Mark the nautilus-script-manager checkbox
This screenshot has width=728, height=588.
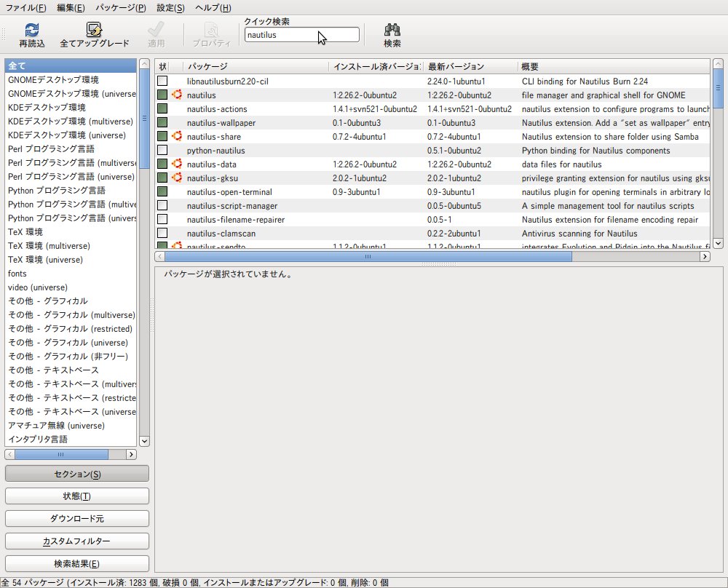click(x=162, y=206)
